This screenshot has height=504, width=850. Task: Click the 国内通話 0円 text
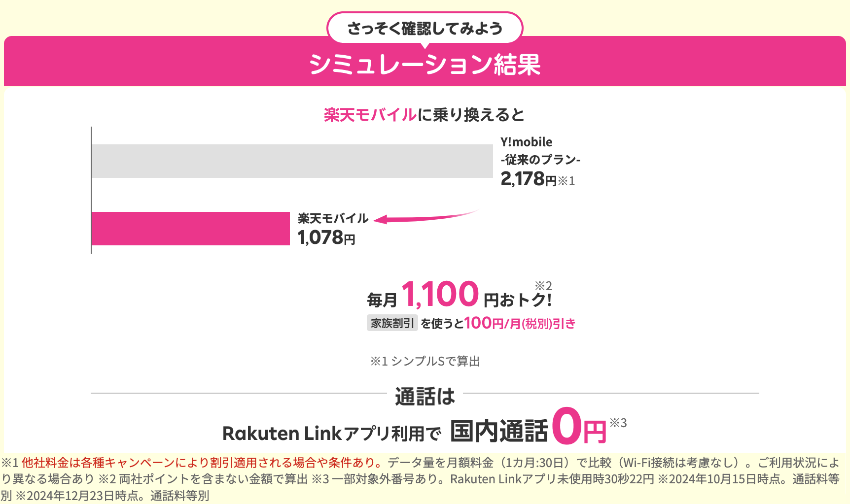click(x=528, y=427)
